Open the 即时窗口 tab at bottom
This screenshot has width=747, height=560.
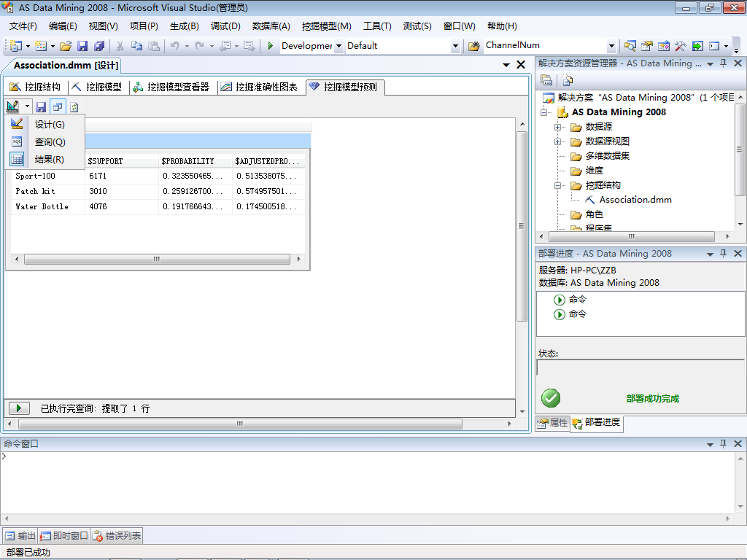(64, 536)
